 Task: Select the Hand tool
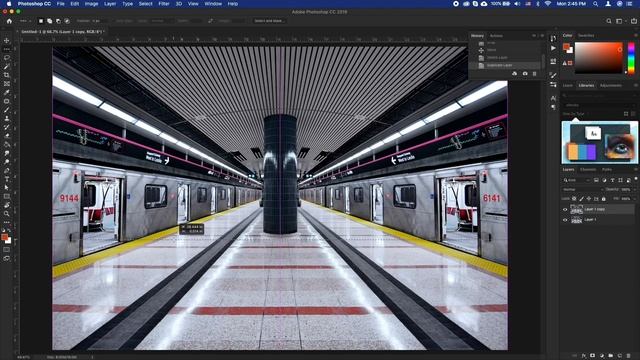(7, 205)
